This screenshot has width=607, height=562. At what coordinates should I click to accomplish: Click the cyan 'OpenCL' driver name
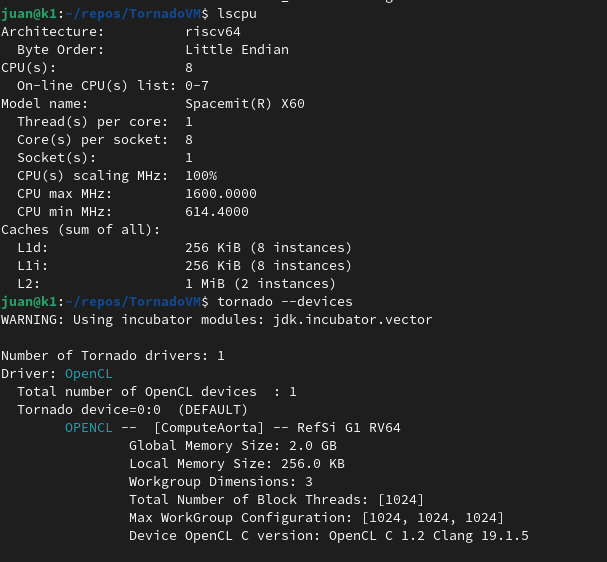pyautogui.click(x=89, y=374)
